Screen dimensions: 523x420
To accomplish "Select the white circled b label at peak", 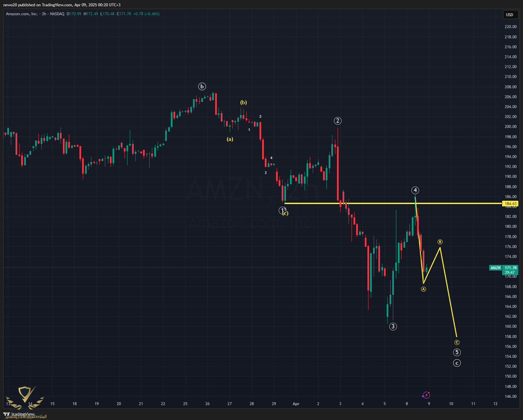I will coord(202,87).
